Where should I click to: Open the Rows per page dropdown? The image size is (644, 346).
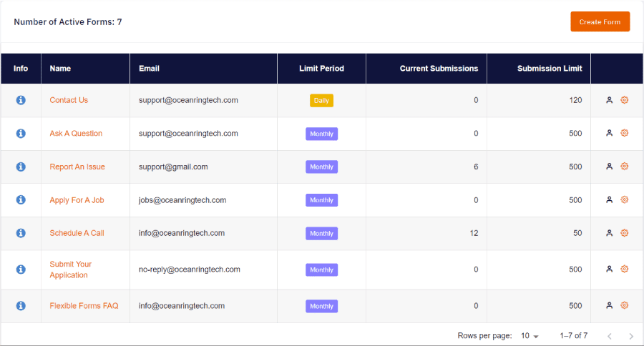(x=530, y=336)
